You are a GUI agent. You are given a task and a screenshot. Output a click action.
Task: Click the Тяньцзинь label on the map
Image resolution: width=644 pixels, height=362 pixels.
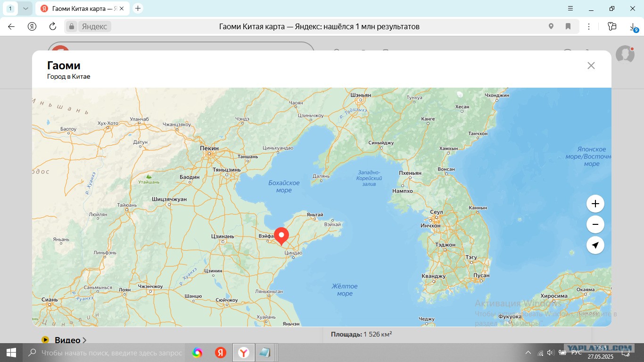[x=227, y=170]
